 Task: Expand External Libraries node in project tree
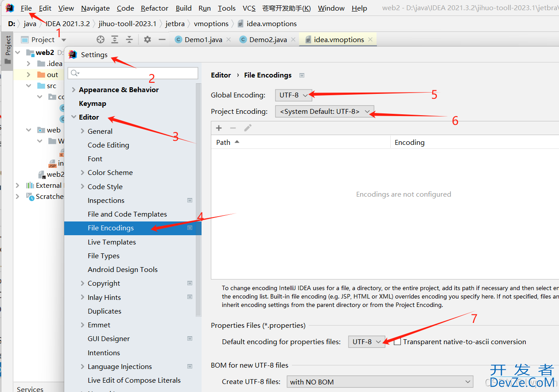[18, 185]
